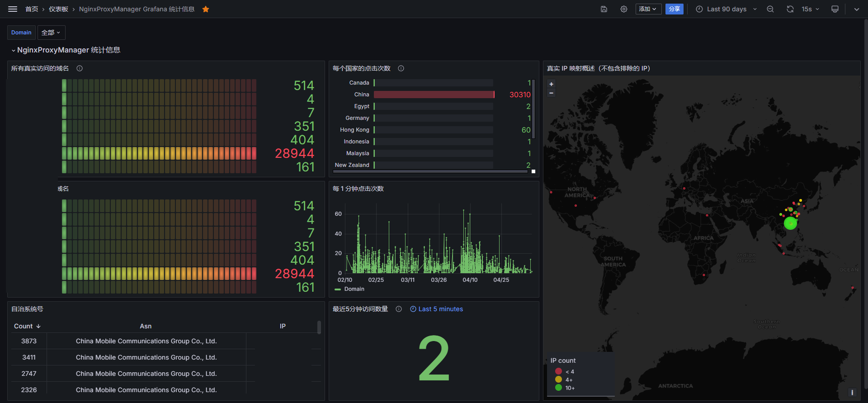The width and height of the screenshot is (868, 403).
Task: Open 自治系统号 panel title
Action: tap(27, 309)
